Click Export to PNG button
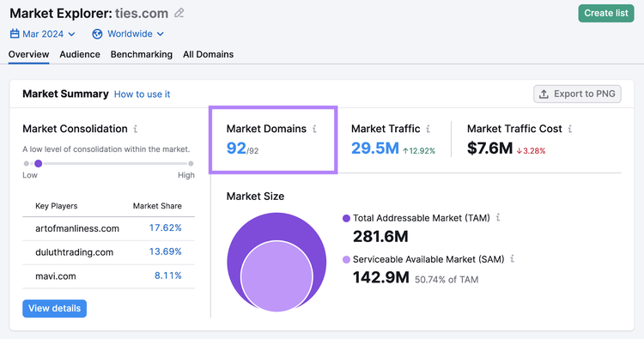The height and width of the screenshot is (339, 644). tap(577, 94)
